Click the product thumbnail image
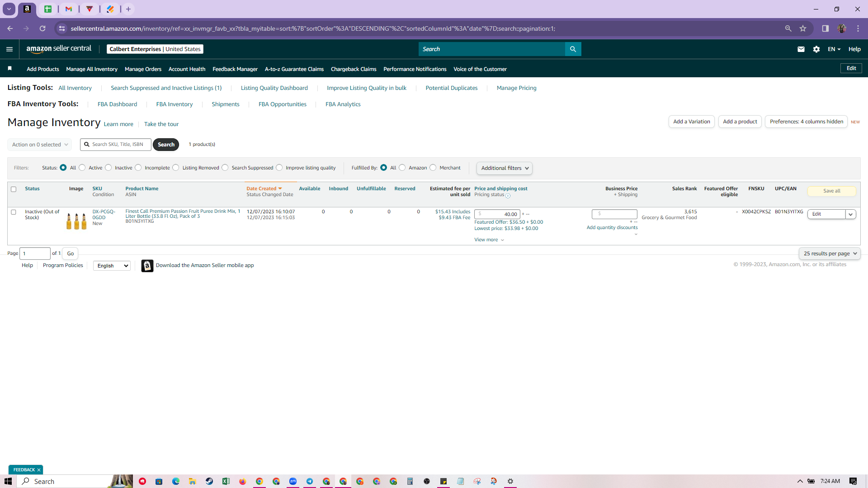The image size is (868, 488). [x=76, y=221]
